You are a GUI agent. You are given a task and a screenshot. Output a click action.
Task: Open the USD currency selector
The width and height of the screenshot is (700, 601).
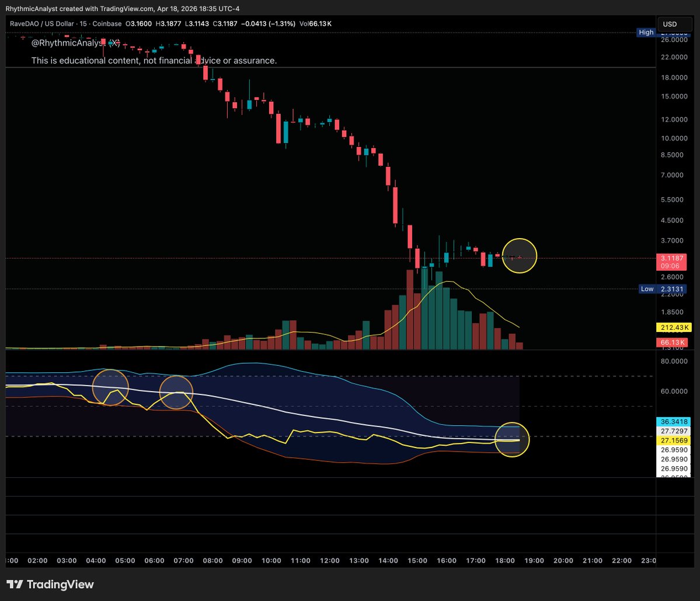[674, 24]
